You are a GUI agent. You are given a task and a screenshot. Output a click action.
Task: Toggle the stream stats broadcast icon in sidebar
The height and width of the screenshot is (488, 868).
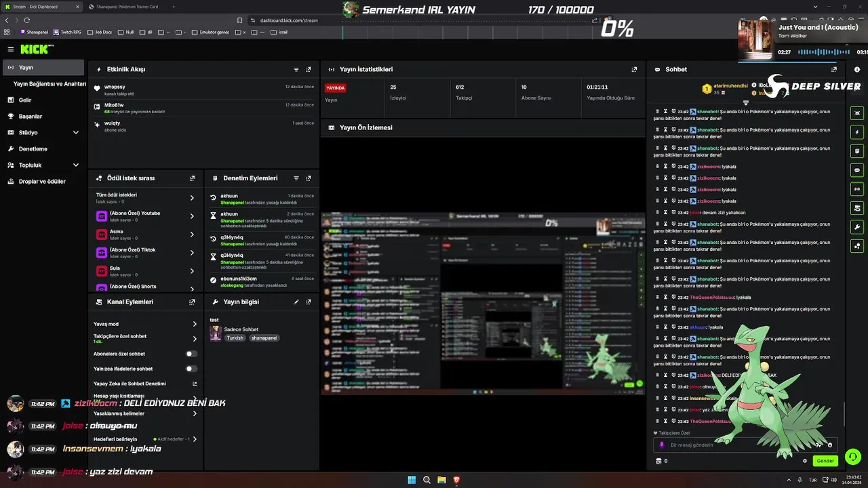tap(857, 189)
